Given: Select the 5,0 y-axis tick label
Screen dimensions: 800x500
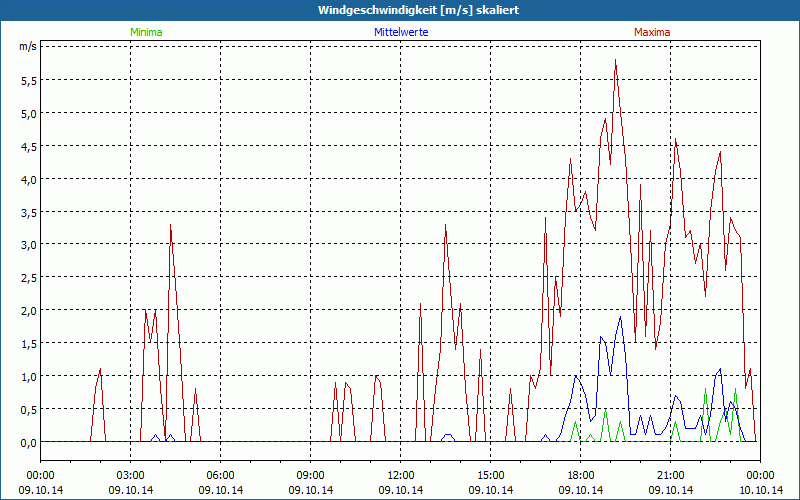Looking at the screenshot, I should coord(28,113).
